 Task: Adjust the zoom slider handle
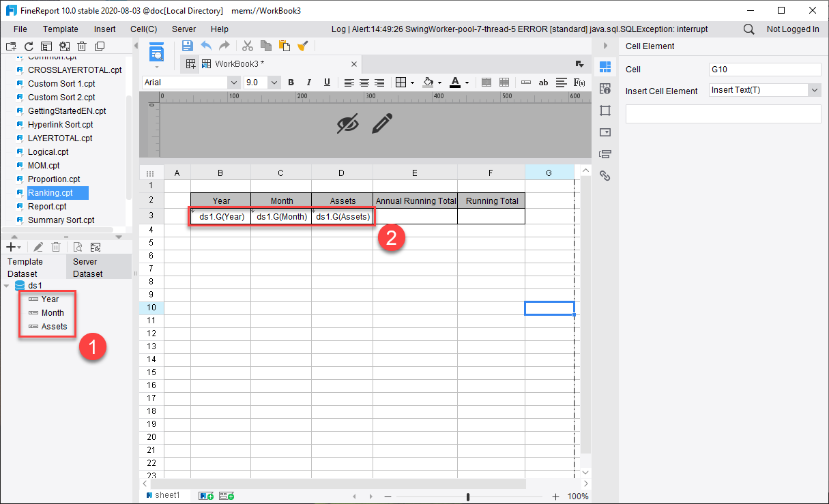(x=468, y=497)
